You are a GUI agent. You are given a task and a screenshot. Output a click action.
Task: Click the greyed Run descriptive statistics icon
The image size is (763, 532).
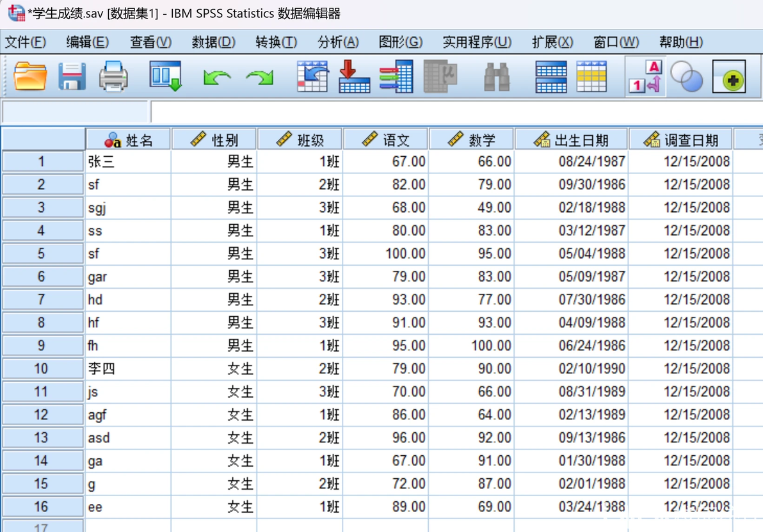coord(440,76)
